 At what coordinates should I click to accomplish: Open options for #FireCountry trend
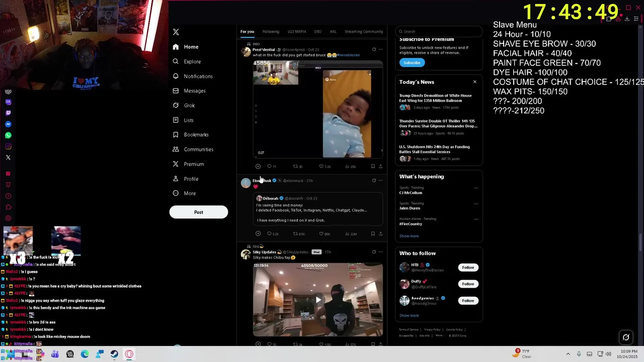tap(476, 219)
